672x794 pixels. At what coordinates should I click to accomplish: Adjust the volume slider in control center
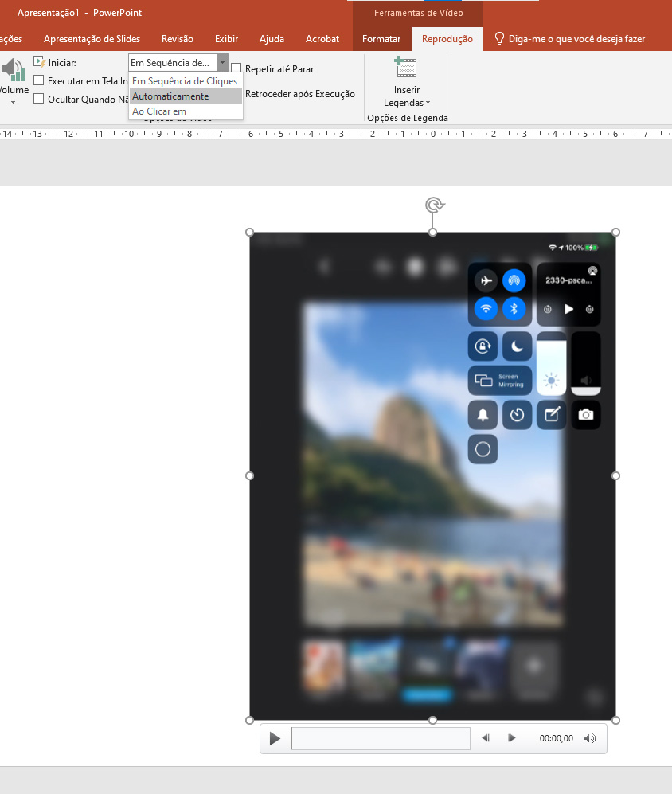[586, 364]
